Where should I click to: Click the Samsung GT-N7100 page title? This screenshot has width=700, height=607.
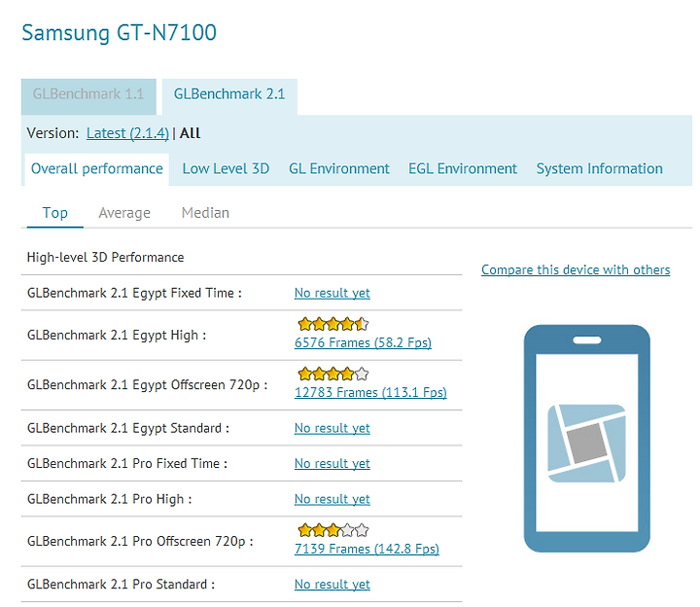click(120, 33)
